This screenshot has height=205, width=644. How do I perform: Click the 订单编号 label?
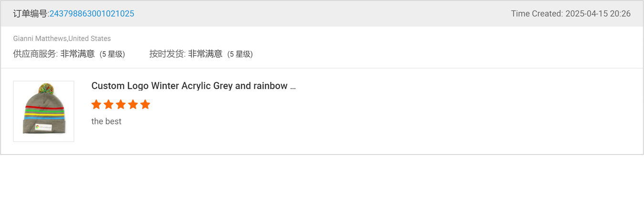point(31,14)
